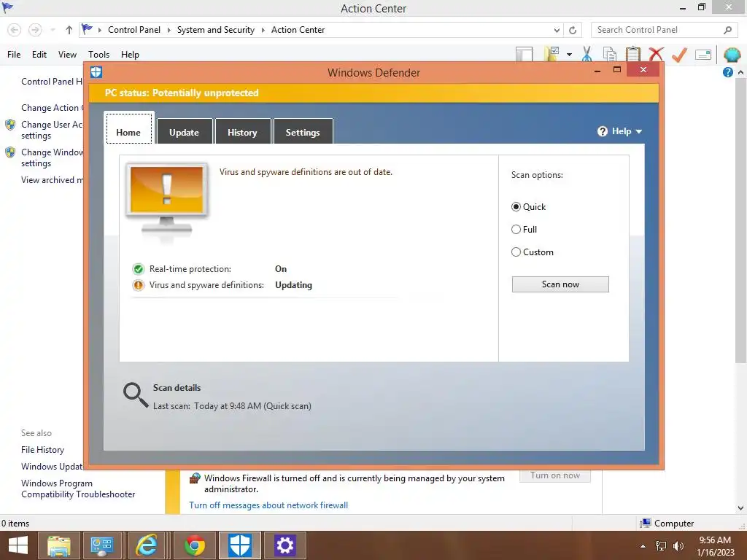Click the red X Delete toolbar icon
The image size is (747, 560).
[656, 54]
